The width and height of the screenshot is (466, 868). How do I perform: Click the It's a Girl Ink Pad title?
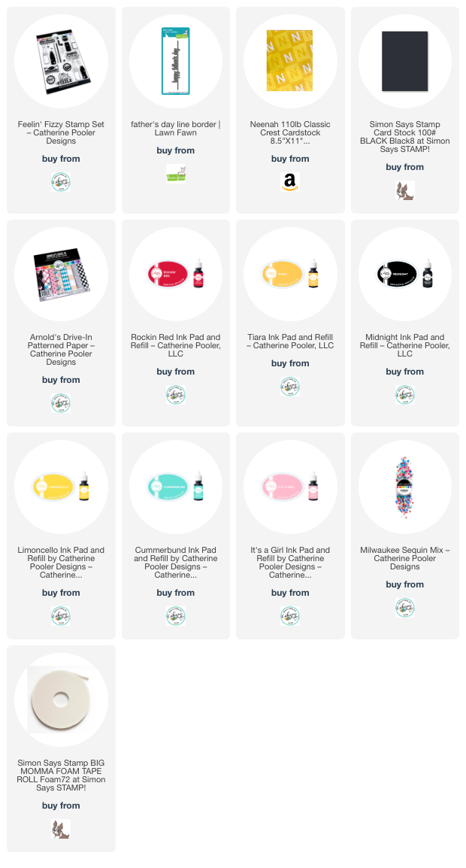[x=290, y=563]
